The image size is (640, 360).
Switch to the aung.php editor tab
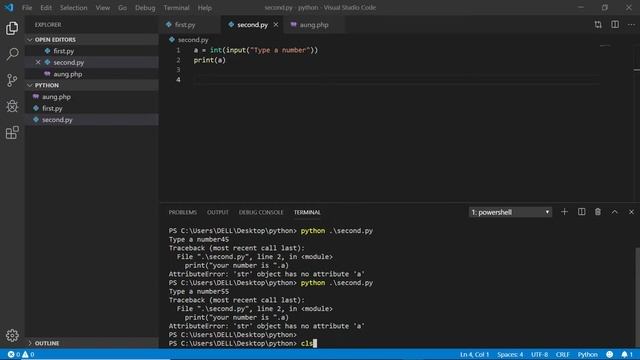(x=314, y=25)
